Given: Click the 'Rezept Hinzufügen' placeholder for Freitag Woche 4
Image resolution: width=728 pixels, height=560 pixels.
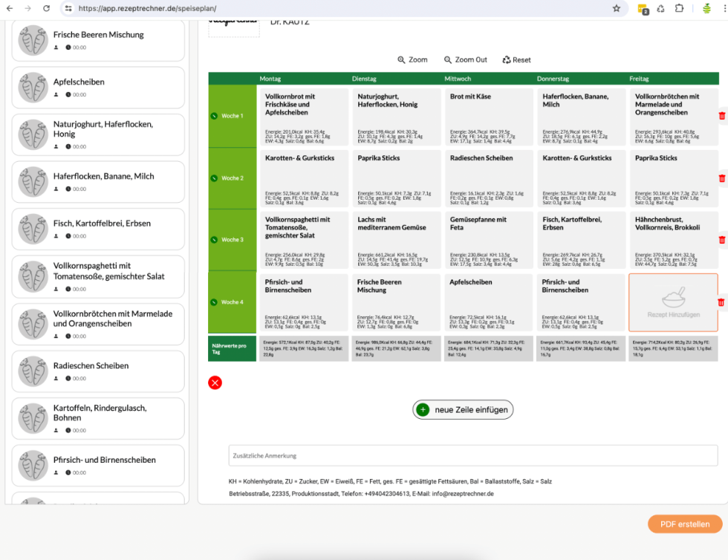Looking at the screenshot, I should click(673, 302).
